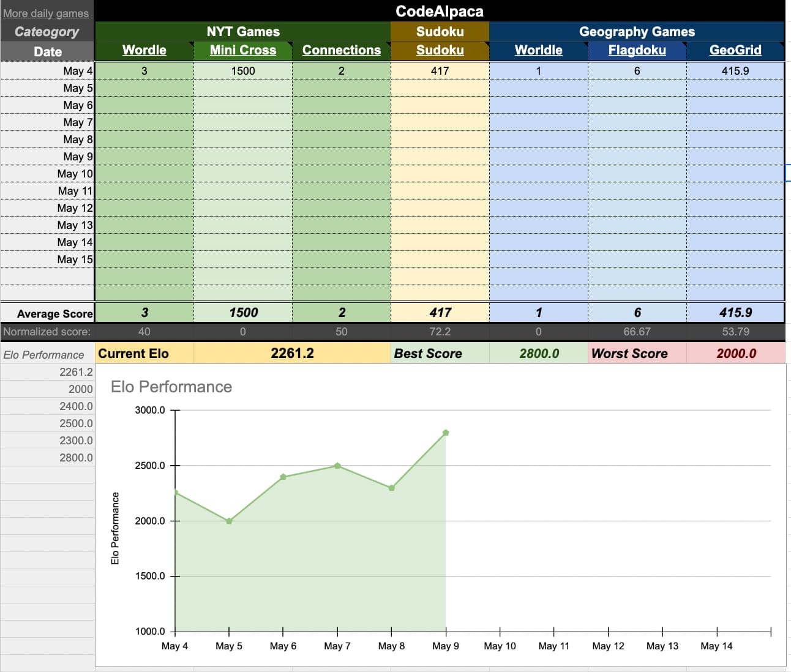Select the CodeAlpaca title cell

tap(440, 11)
